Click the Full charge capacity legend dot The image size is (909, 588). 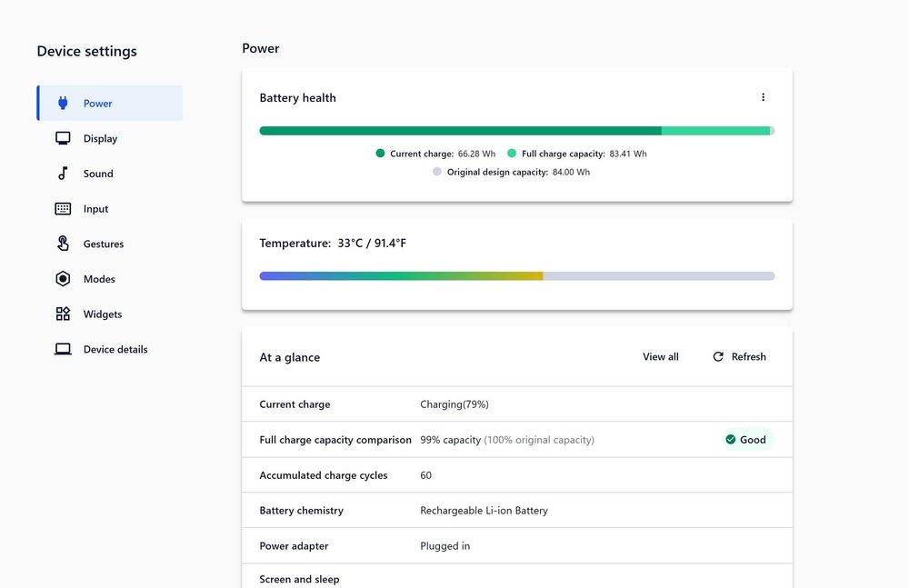pyautogui.click(x=512, y=154)
